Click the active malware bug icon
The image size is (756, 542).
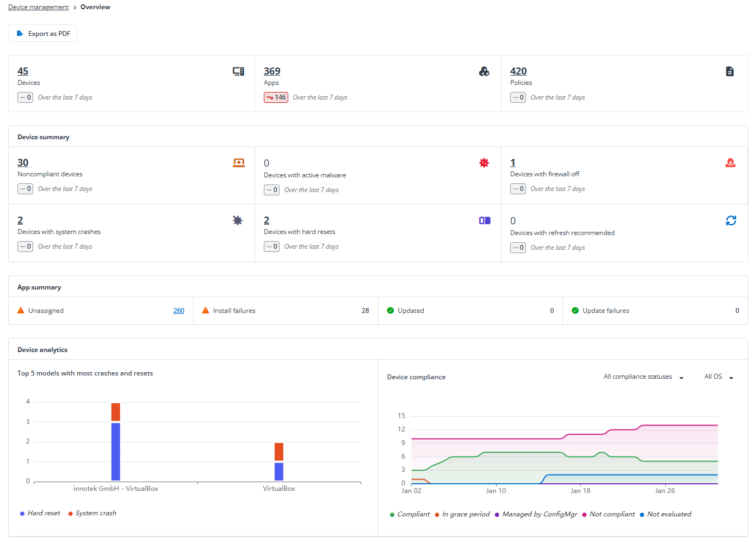[x=484, y=163]
